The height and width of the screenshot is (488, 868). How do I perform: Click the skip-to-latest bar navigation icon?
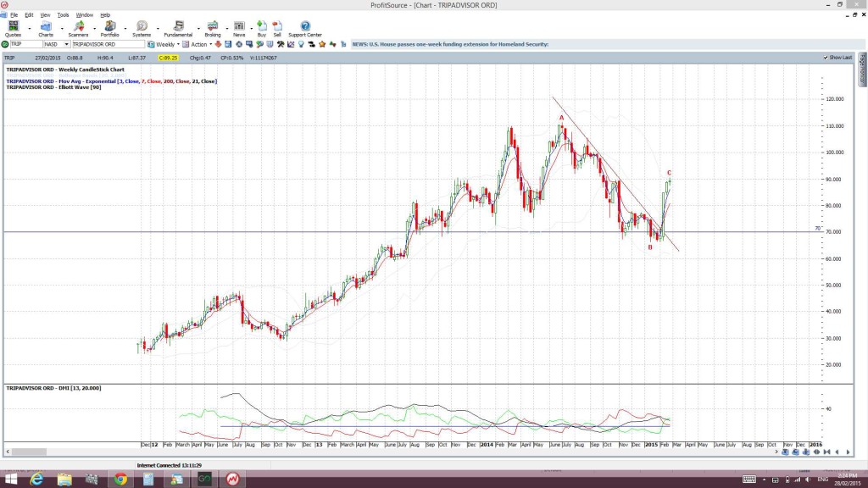point(826,452)
